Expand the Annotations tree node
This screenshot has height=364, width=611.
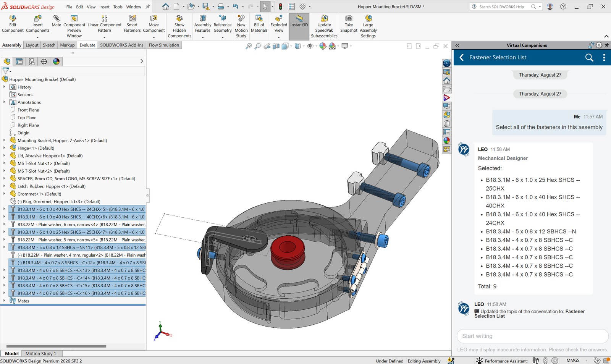pyautogui.click(x=4, y=102)
